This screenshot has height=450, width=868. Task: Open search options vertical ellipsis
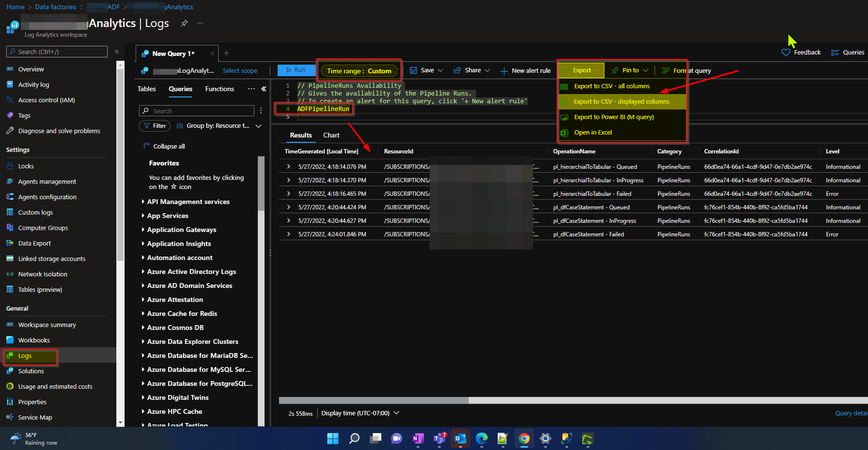[261, 111]
